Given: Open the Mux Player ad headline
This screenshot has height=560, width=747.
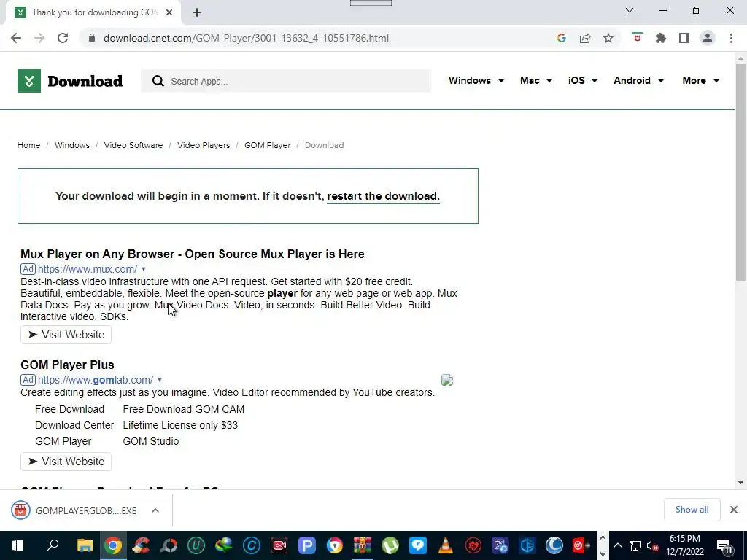Looking at the screenshot, I should (x=193, y=254).
